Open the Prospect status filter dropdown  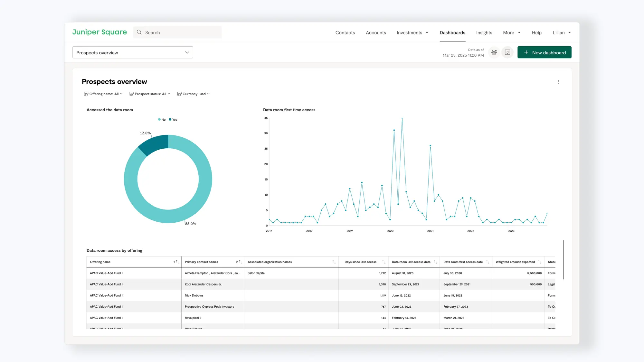tap(150, 94)
